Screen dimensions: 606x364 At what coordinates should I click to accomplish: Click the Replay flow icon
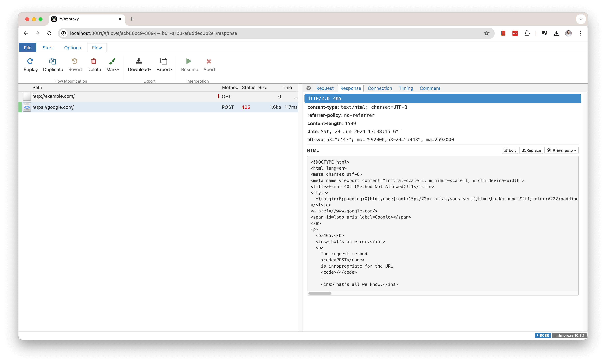(x=30, y=61)
